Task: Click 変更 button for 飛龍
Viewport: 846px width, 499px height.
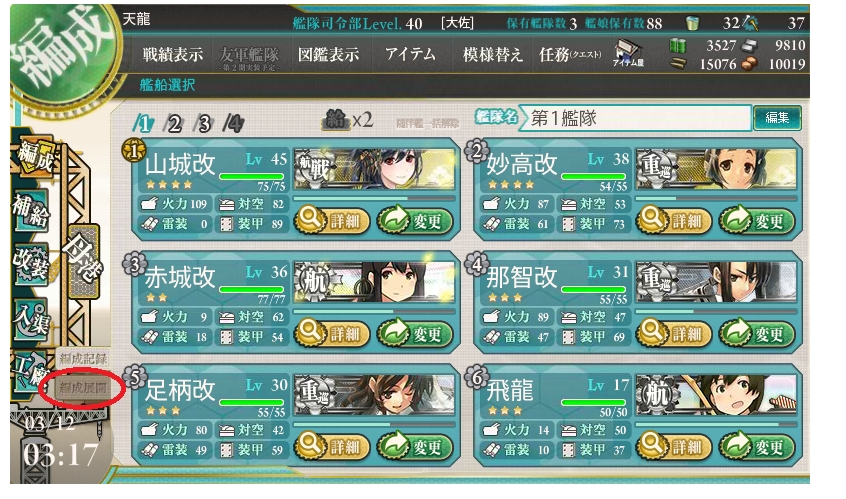Action: click(756, 446)
